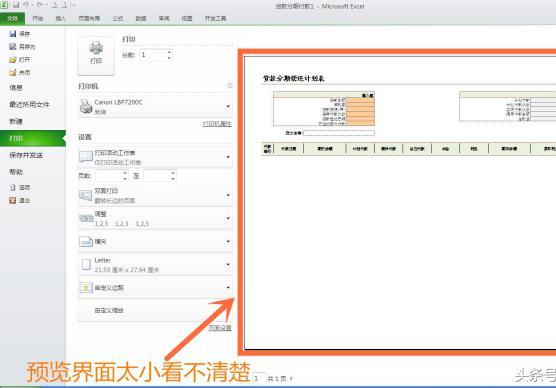Switch to the 审阅 (Review) tab
This screenshot has width=556, height=388.
(x=164, y=18)
